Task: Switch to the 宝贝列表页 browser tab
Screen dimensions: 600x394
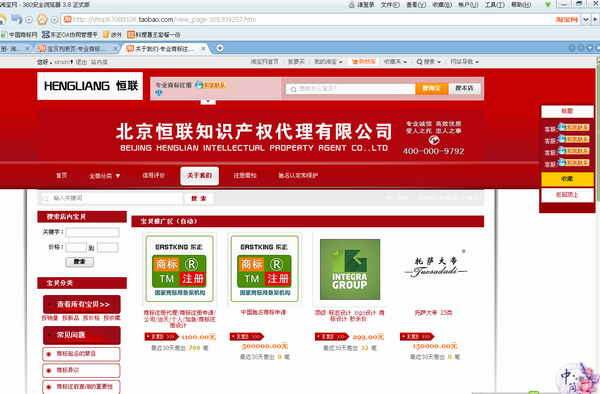Action: [x=78, y=49]
